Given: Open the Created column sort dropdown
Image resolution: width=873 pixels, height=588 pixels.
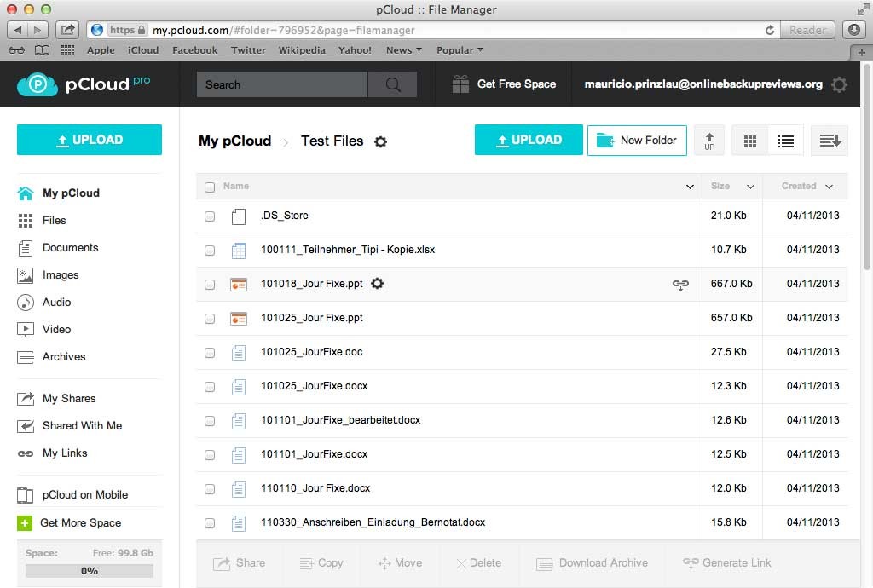Looking at the screenshot, I should tap(829, 187).
